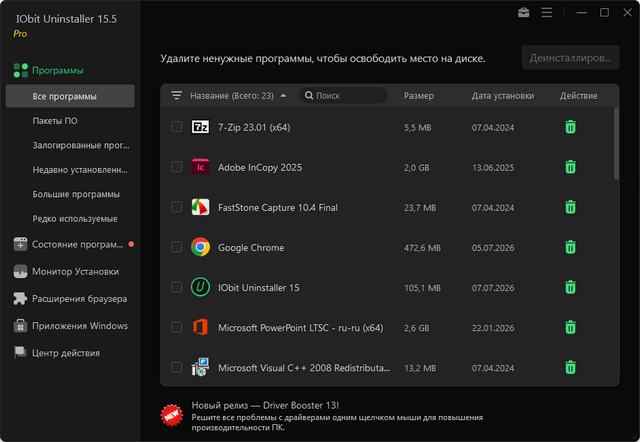
Task: Sort list by Название column
Action: tap(232, 96)
